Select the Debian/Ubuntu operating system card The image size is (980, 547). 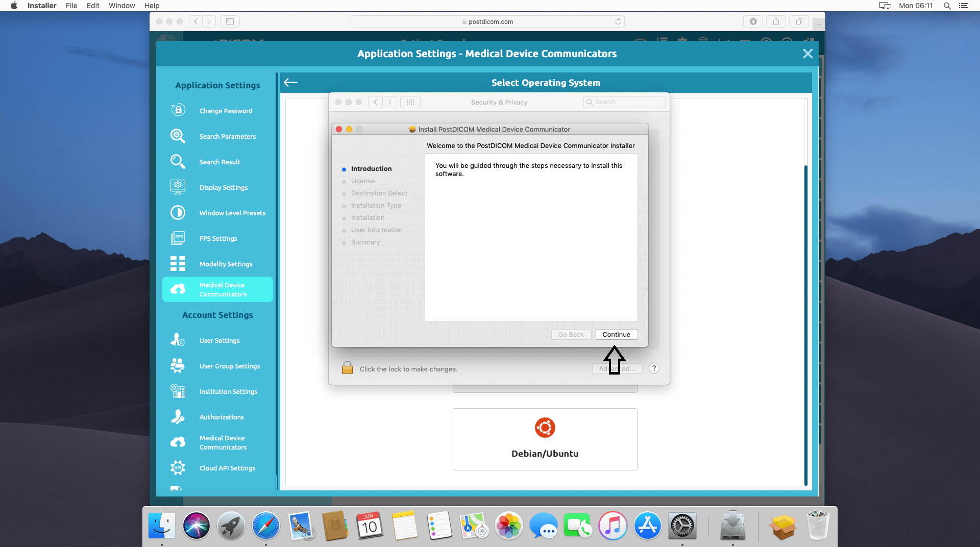click(545, 439)
